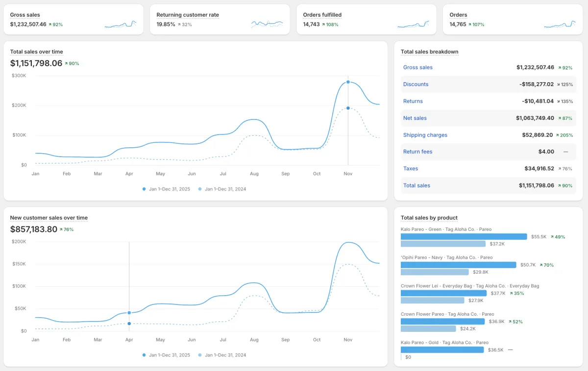The height and width of the screenshot is (371, 588).
Task: Click the Crown Flower Lei Everyday Bag bar
Action: pos(443,293)
